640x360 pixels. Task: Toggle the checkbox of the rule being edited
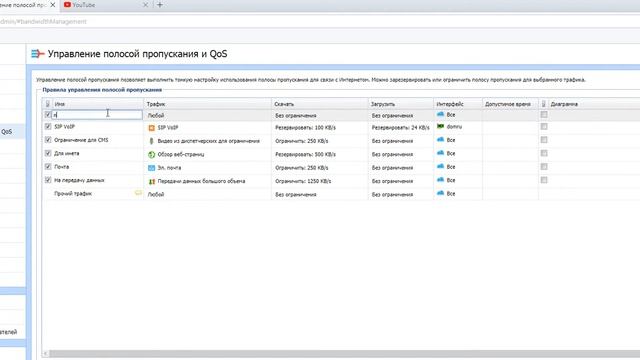click(48, 115)
